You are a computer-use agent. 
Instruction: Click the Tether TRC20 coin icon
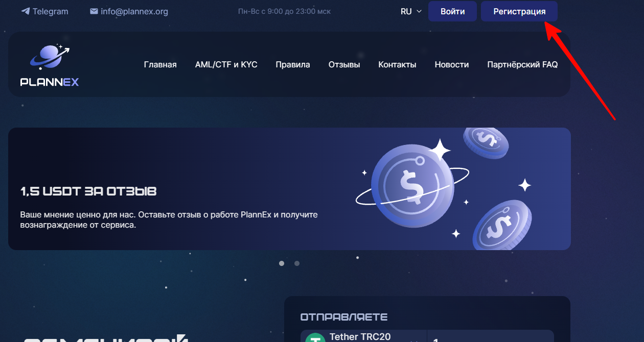315,338
